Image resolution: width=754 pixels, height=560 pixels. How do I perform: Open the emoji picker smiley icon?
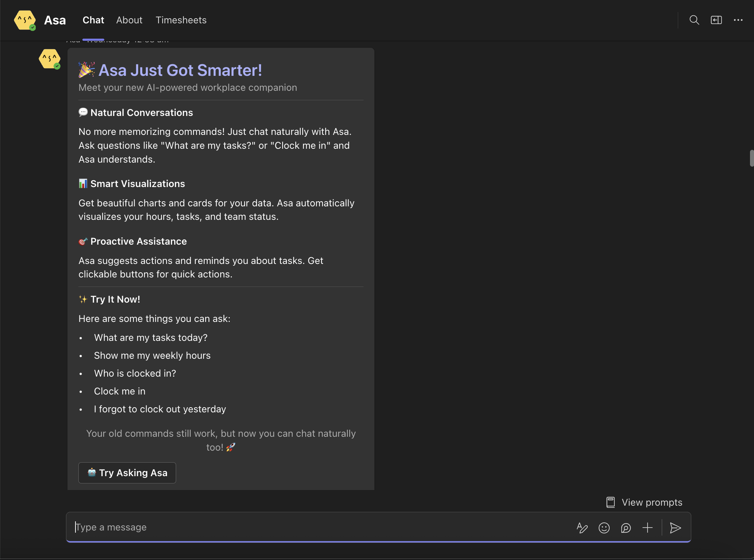[604, 528]
